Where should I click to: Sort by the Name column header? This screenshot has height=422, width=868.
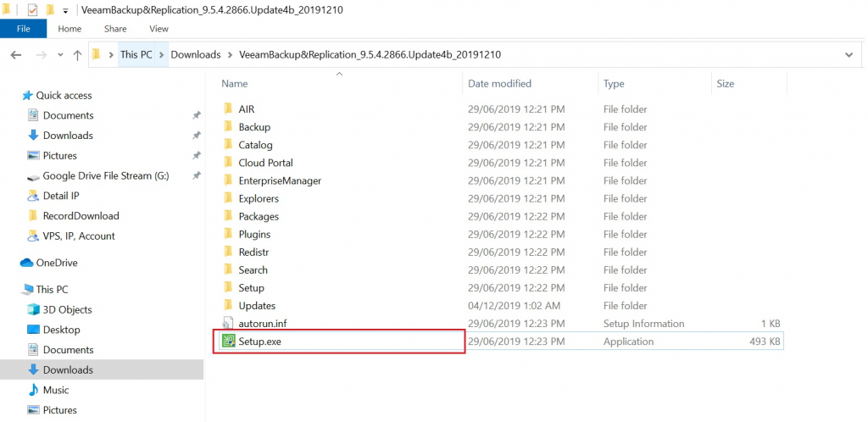pyautogui.click(x=235, y=84)
